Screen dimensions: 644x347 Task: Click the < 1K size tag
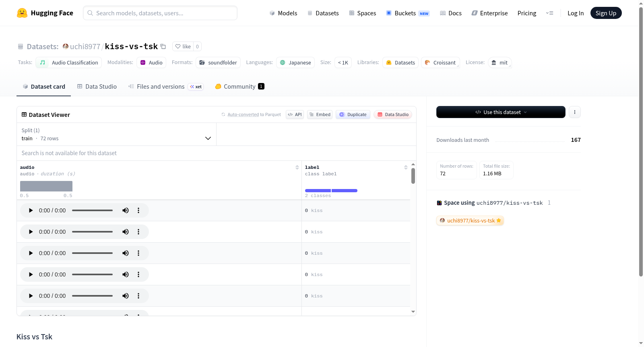[343, 62]
